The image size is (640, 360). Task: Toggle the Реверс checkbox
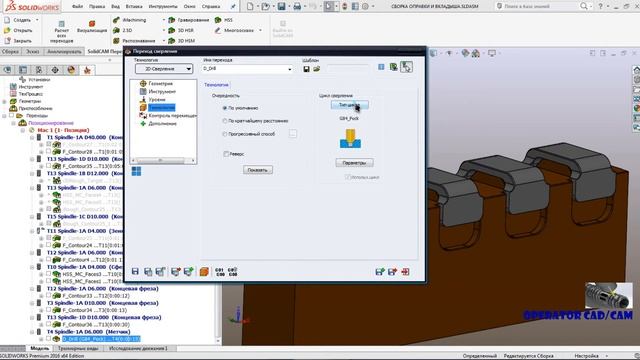click(226, 154)
